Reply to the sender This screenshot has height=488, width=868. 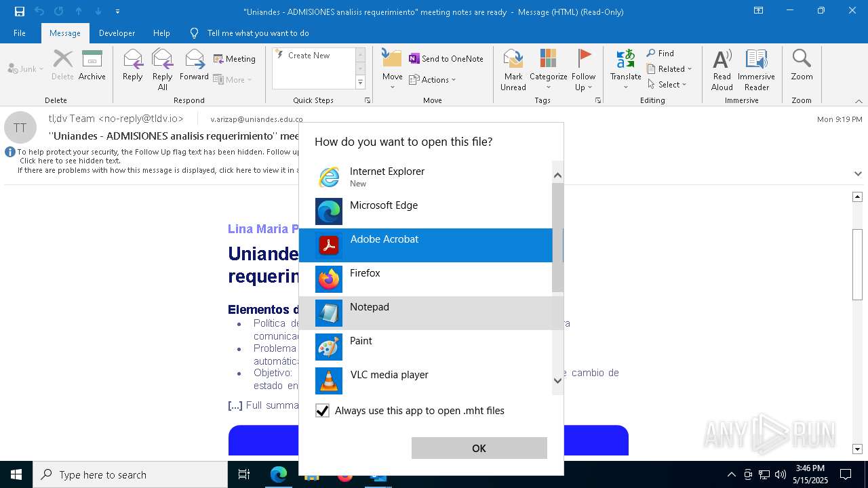133,66
